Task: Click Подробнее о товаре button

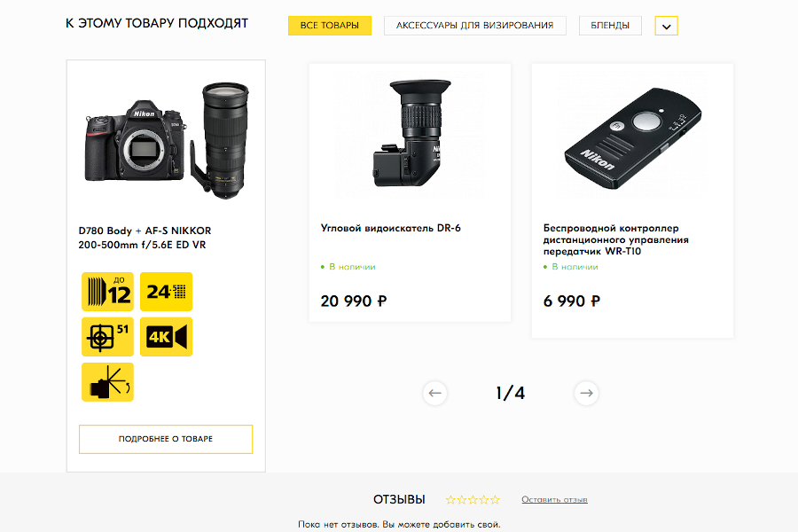Action: click(x=166, y=439)
